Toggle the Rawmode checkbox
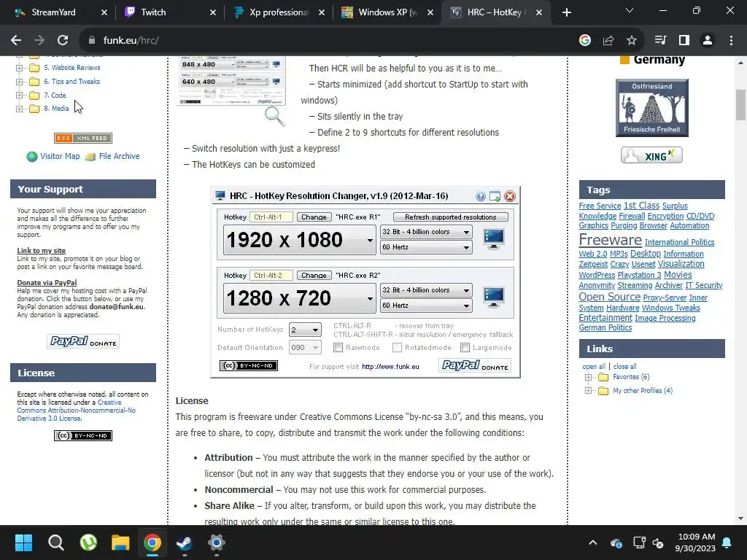 click(338, 348)
